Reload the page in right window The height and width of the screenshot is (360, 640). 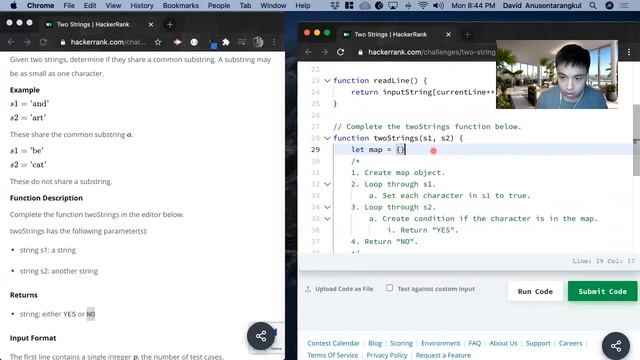tap(340, 52)
